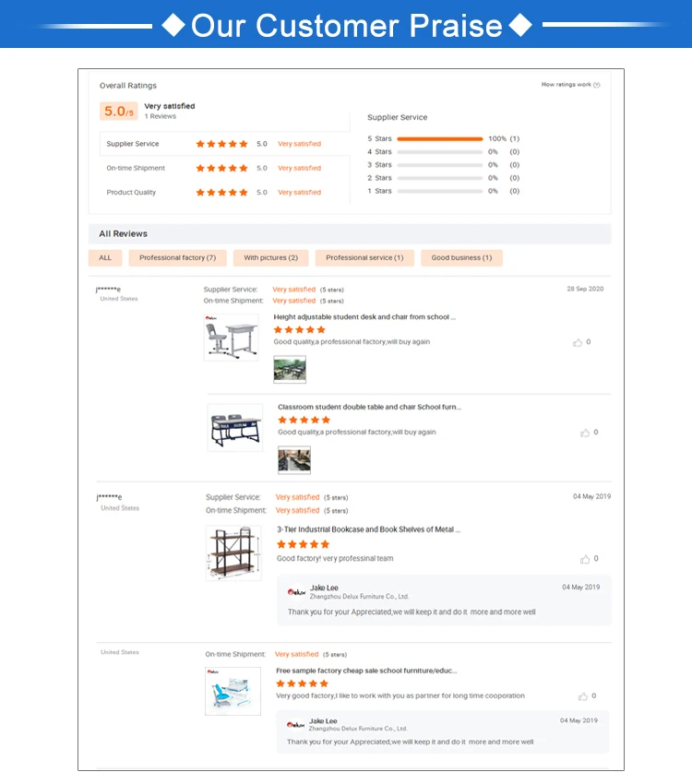The image size is (692, 784).
Task: Select the On-time Shipment rating row
Action: 224,168
